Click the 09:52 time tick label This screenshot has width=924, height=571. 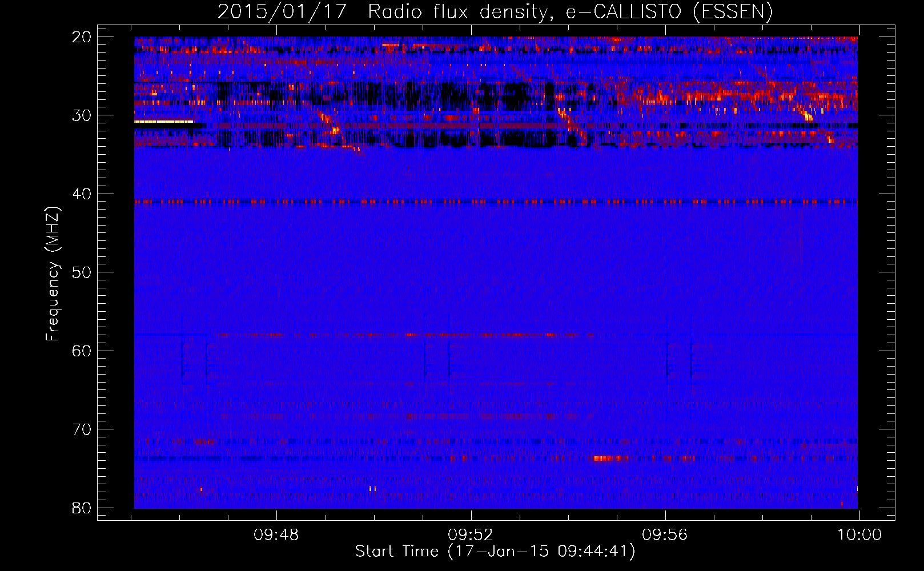pos(471,535)
